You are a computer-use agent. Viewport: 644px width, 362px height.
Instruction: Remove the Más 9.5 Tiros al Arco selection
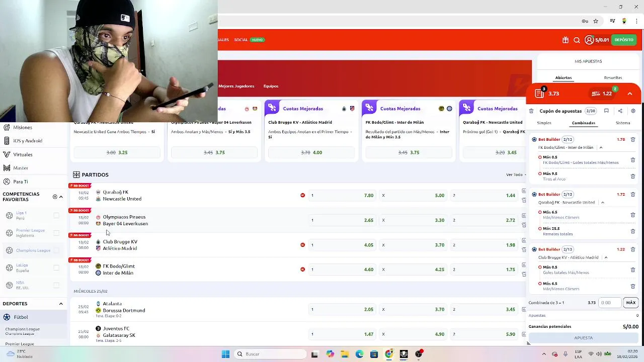(x=633, y=176)
